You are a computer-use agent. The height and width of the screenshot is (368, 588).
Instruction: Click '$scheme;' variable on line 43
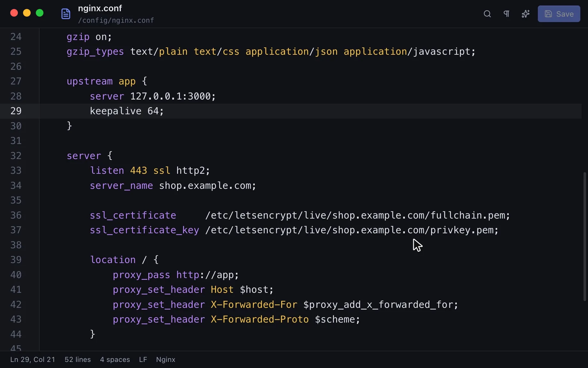337,319
